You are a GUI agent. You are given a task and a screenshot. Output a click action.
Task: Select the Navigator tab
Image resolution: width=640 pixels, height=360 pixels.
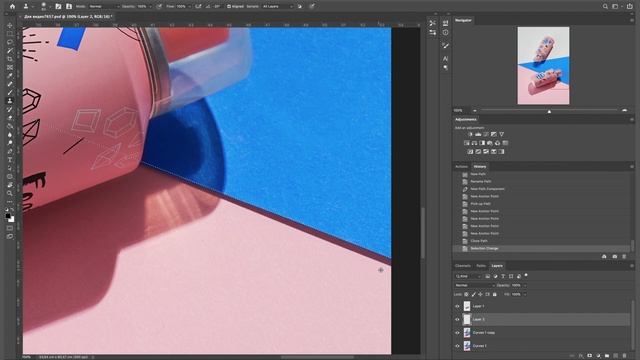(463, 20)
